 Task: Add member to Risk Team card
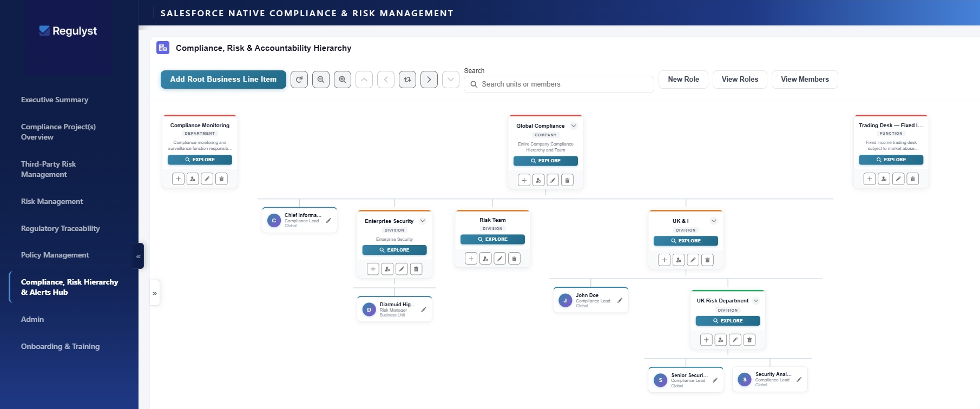click(485, 259)
